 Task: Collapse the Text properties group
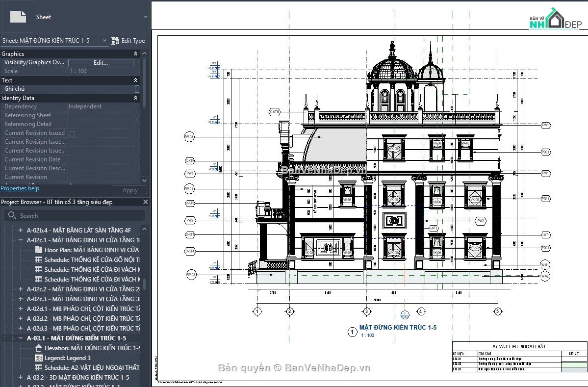136,80
